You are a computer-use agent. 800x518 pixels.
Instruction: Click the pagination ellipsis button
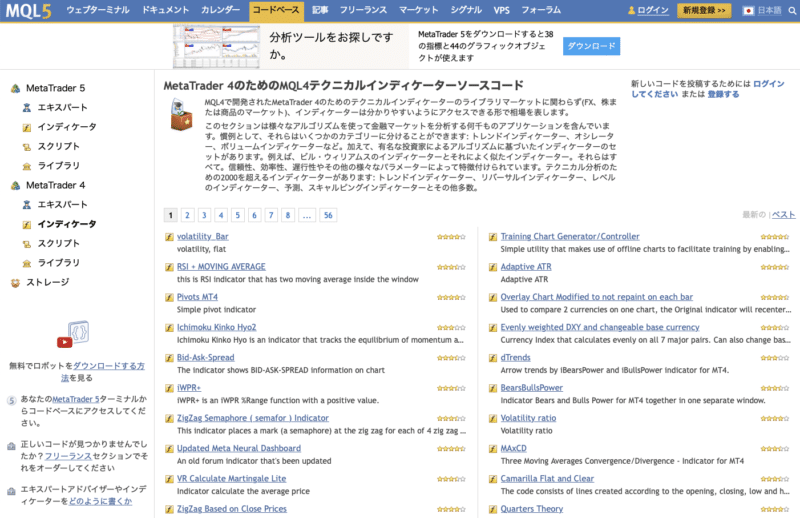coord(307,215)
